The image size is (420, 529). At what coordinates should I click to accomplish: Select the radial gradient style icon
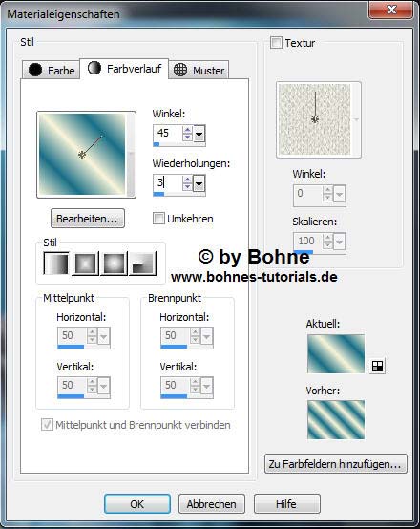(x=142, y=264)
